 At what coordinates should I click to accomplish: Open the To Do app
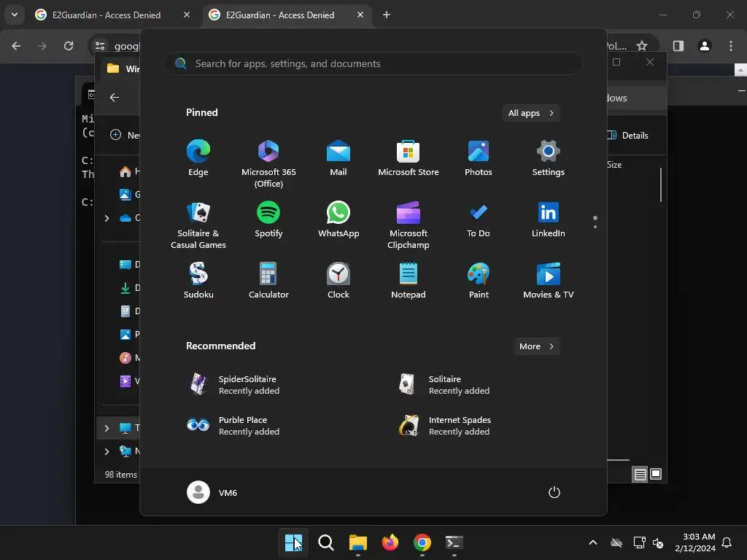[x=479, y=219]
